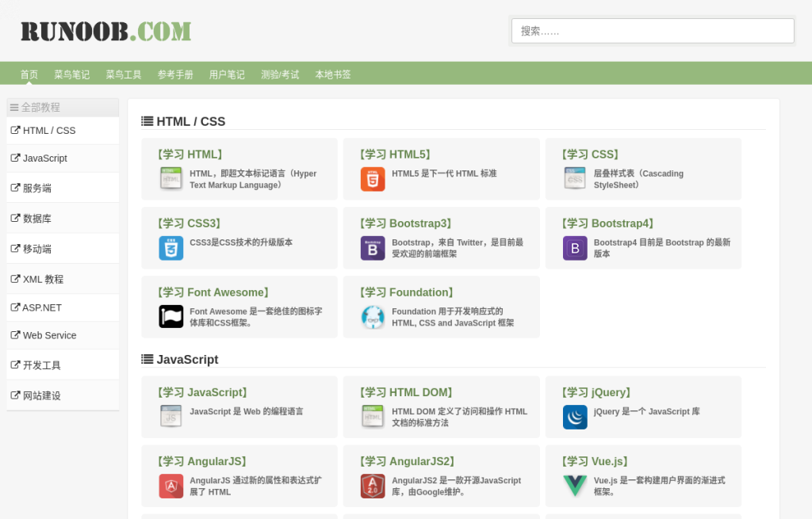This screenshot has height=519, width=812.
Task: Open the 【学习 JavaScript】 tutorial link
Action: tap(202, 392)
